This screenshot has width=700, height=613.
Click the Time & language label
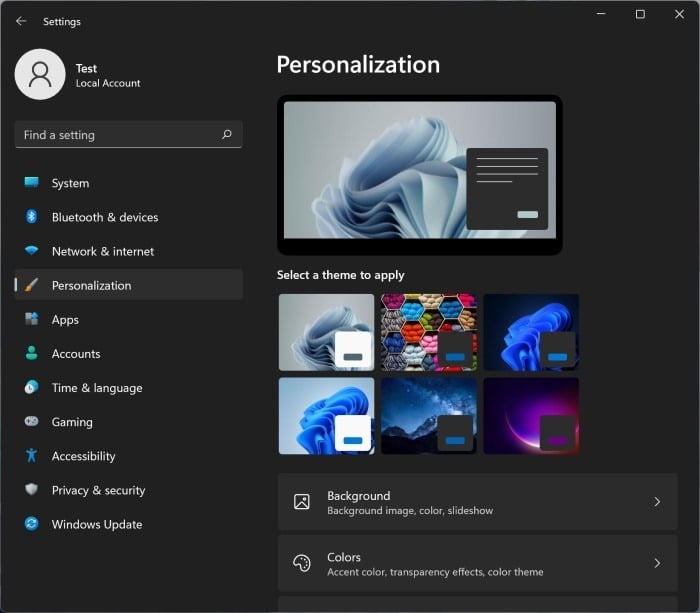point(97,388)
